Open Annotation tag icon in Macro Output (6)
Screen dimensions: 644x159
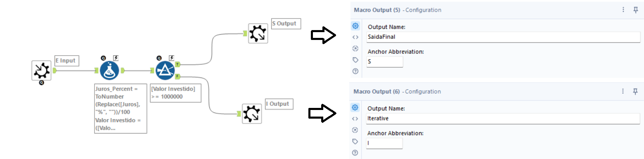(355, 141)
